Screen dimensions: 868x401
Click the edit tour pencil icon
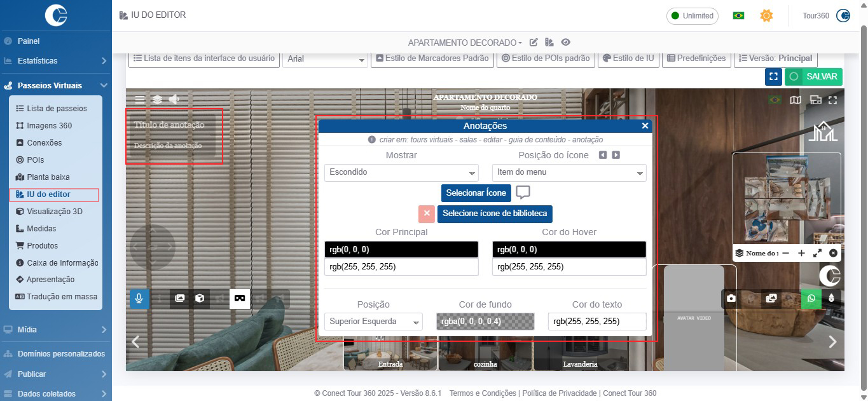click(534, 43)
